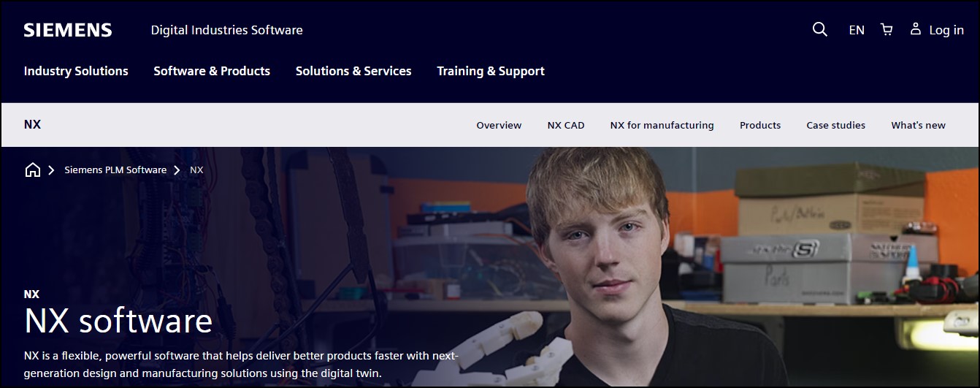Follow the Siemens PLM Software breadcrumb

pos(115,170)
